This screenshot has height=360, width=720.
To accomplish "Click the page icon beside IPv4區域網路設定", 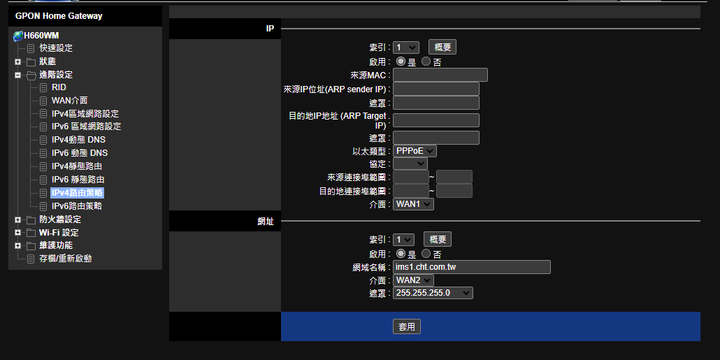I will click(x=43, y=114).
